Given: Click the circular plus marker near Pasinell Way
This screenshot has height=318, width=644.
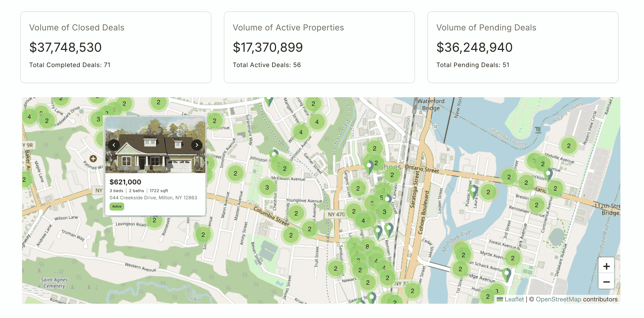Looking at the screenshot, I should coord(93,158).
